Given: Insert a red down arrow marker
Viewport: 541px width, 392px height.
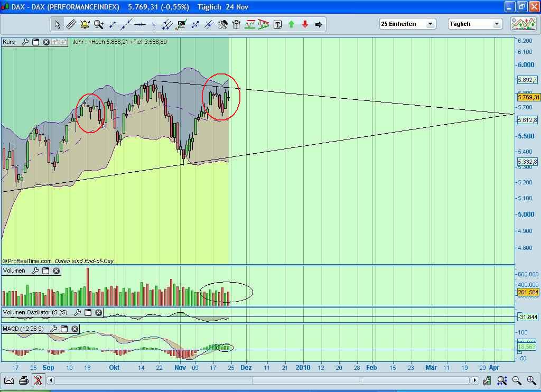Looking at the screenshot, I should [305, 24].
